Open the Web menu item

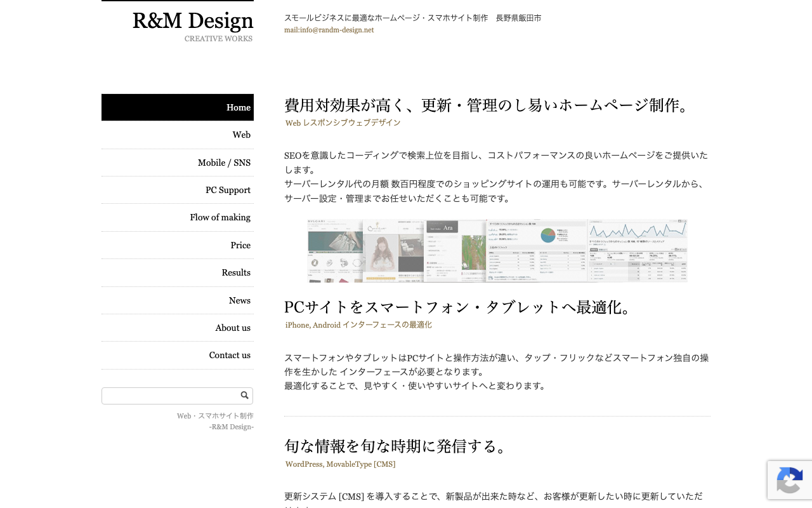pos(178,135)
